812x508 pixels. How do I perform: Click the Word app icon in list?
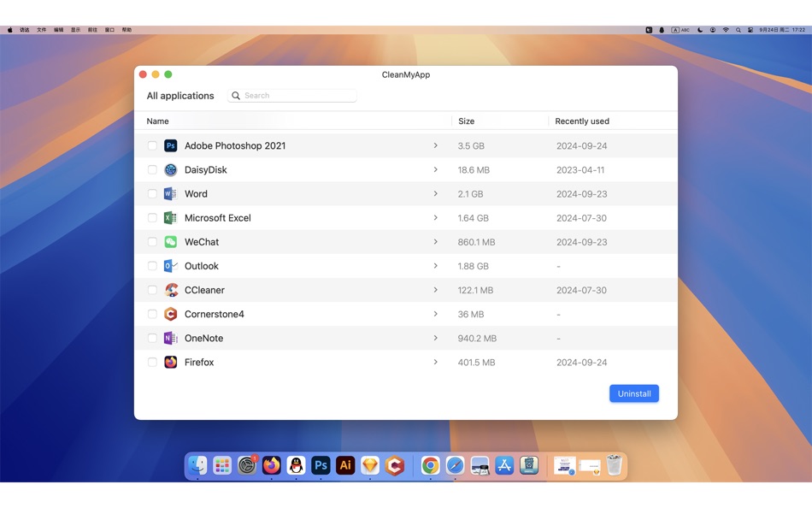point(170,194)
